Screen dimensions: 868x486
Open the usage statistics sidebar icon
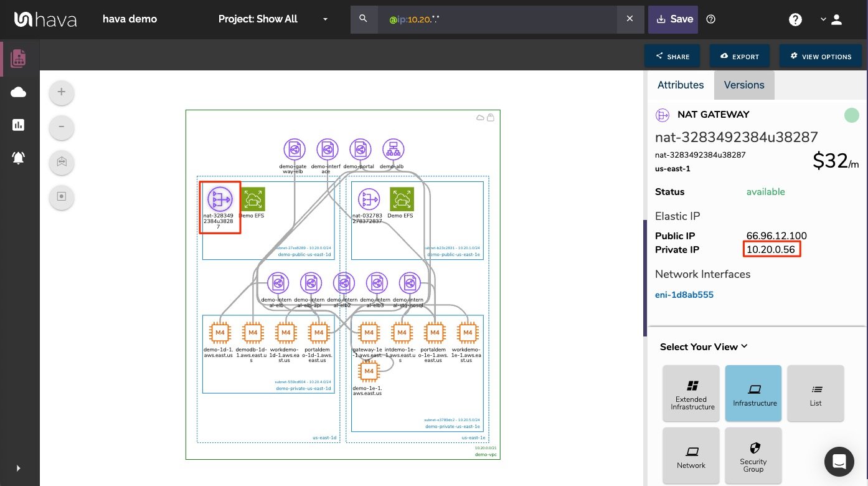point(19,124)
